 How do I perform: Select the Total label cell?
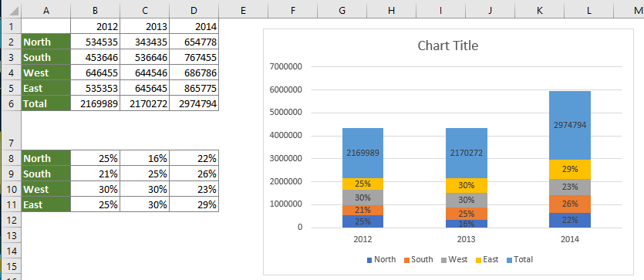click(x=46, y=103)
